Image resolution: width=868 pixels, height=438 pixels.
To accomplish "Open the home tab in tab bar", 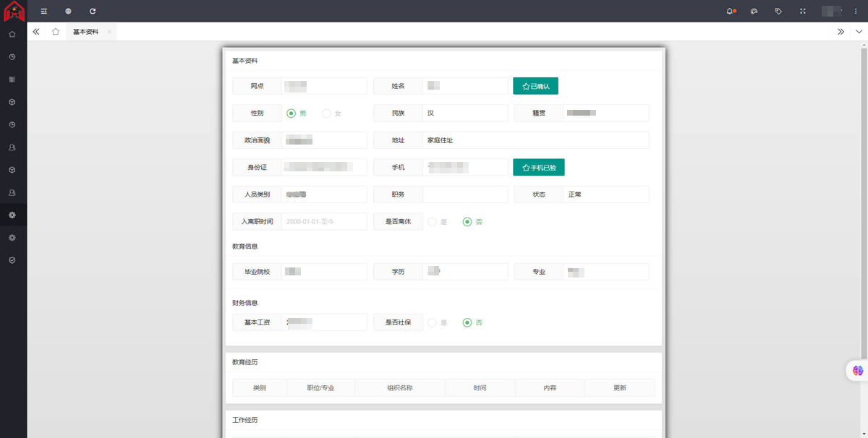I will [56, 32].
